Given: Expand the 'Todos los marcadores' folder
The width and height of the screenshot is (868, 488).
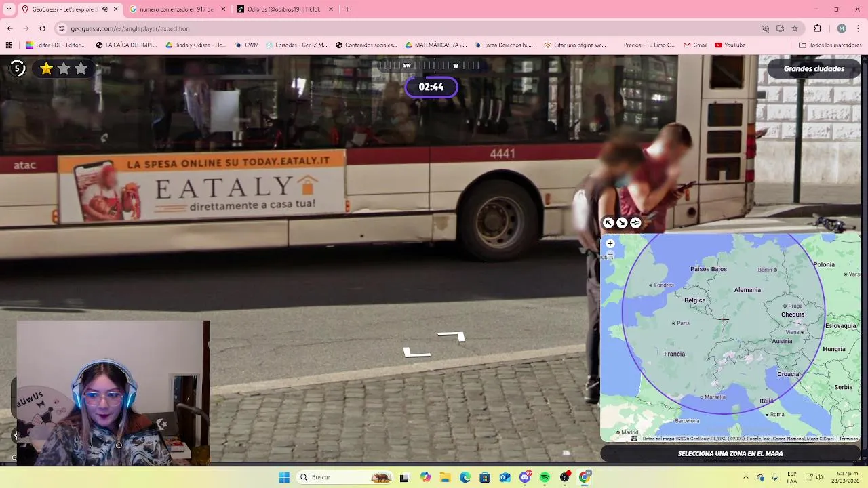Looking at the screenshot, I should [x=830, y=45].
